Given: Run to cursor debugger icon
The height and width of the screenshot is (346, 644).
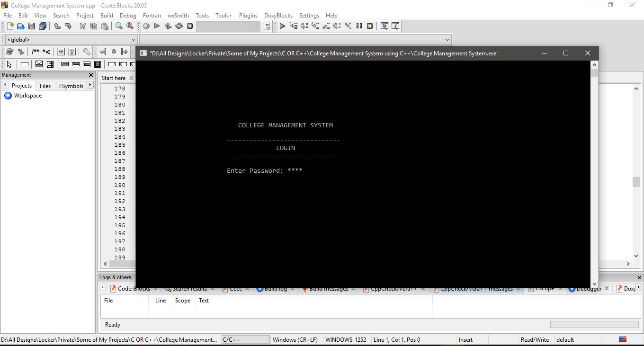Looking at the screenshot, I should (294, 27).
